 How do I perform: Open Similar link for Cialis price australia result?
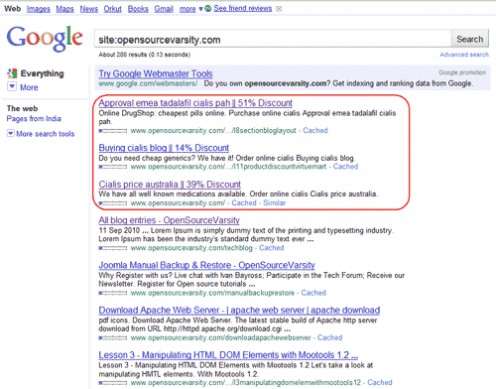(x=274, y=203)
